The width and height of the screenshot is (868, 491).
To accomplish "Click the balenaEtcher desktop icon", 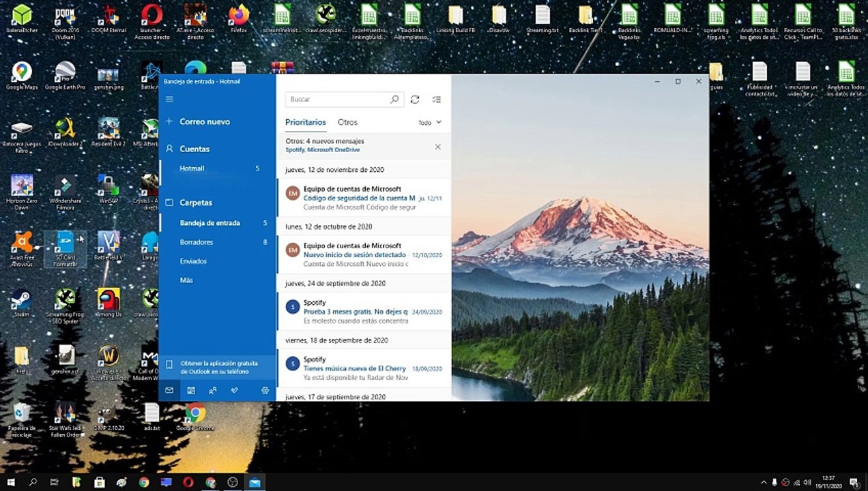I will click(22, 19).
